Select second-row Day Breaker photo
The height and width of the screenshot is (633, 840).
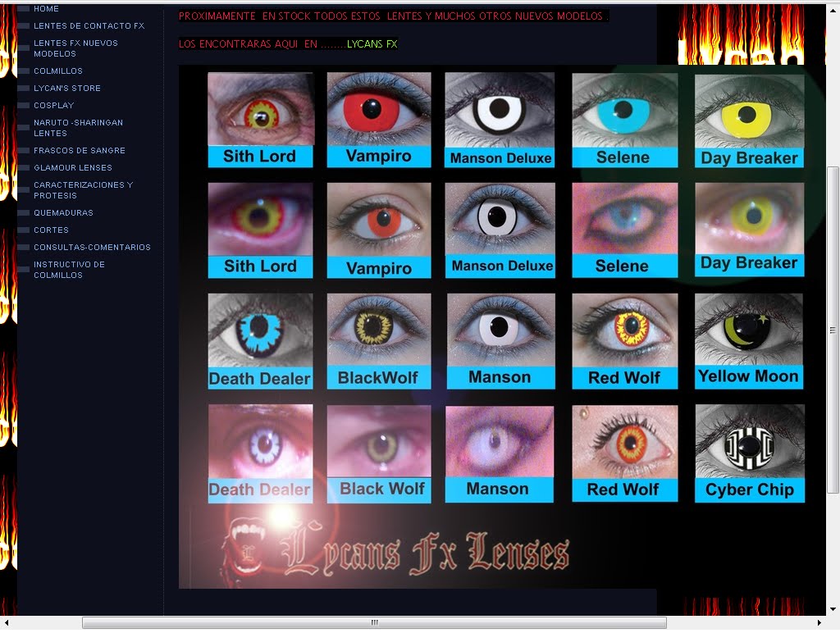(x=749, y=218)
